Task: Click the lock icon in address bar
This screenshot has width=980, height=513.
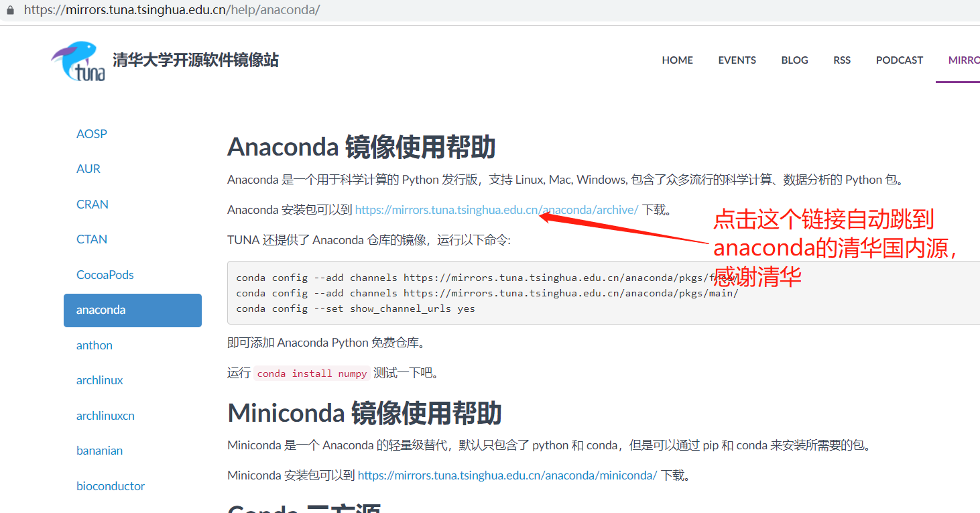Action: [x=9, y=10]
